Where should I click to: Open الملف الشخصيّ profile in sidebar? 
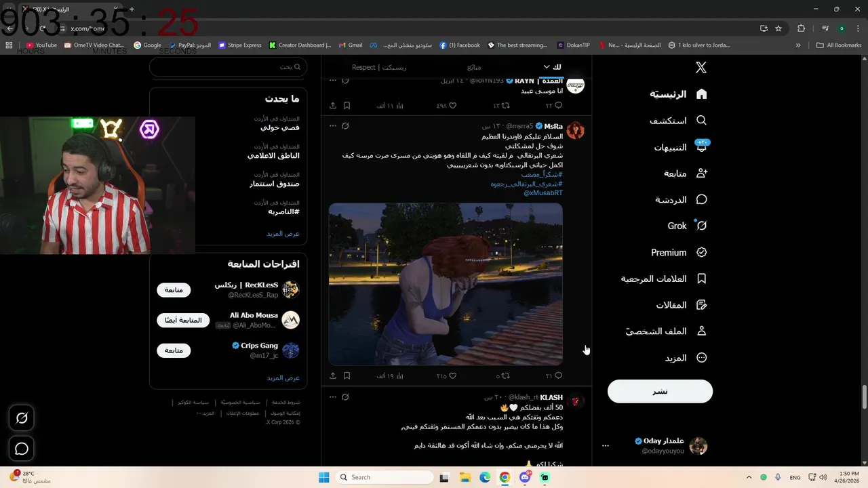point(666,331)
